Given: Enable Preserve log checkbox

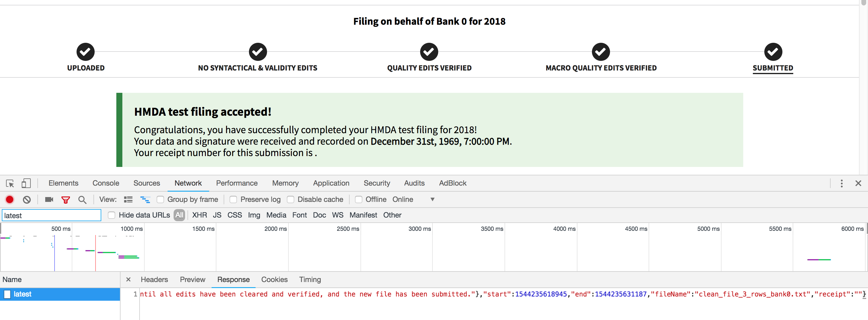Looking at the screenshot, I should click(x=233, y=199).
